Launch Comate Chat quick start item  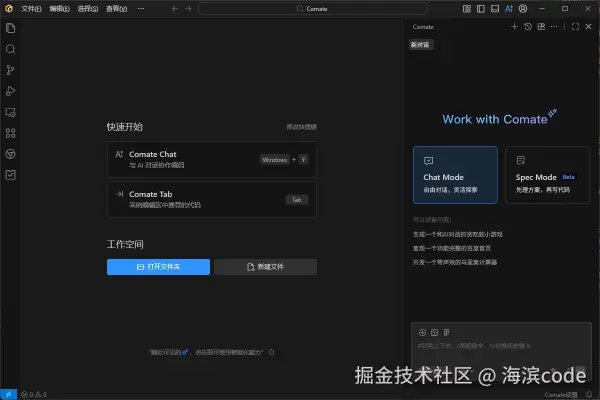[212, 159]
